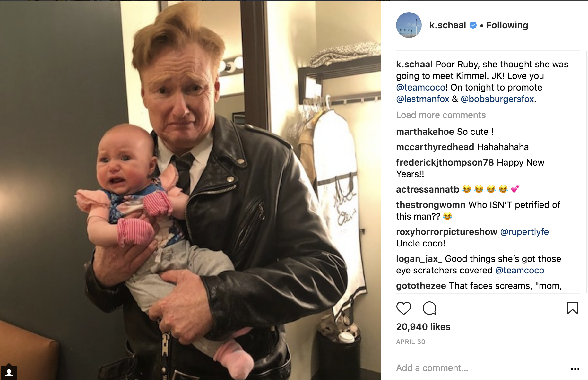Open the @rupertlyfe mention in comment
Screen dimensions: 588x380
click(x=524, y=232)
